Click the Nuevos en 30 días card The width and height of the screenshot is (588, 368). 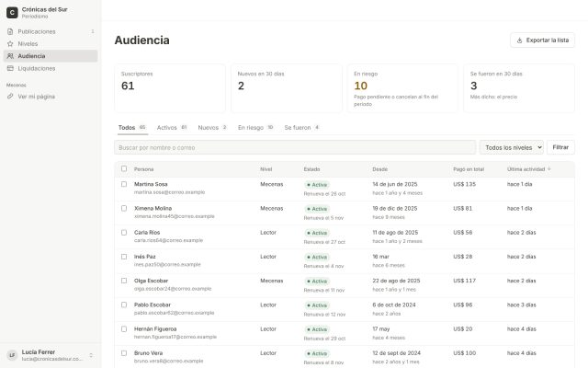pyautogui.click(x=287, y=88)
